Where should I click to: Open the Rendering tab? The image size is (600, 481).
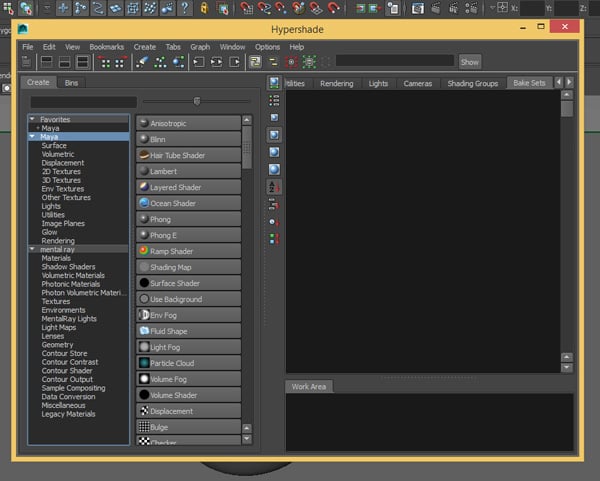pyautogui.click(x=337, y=83)
